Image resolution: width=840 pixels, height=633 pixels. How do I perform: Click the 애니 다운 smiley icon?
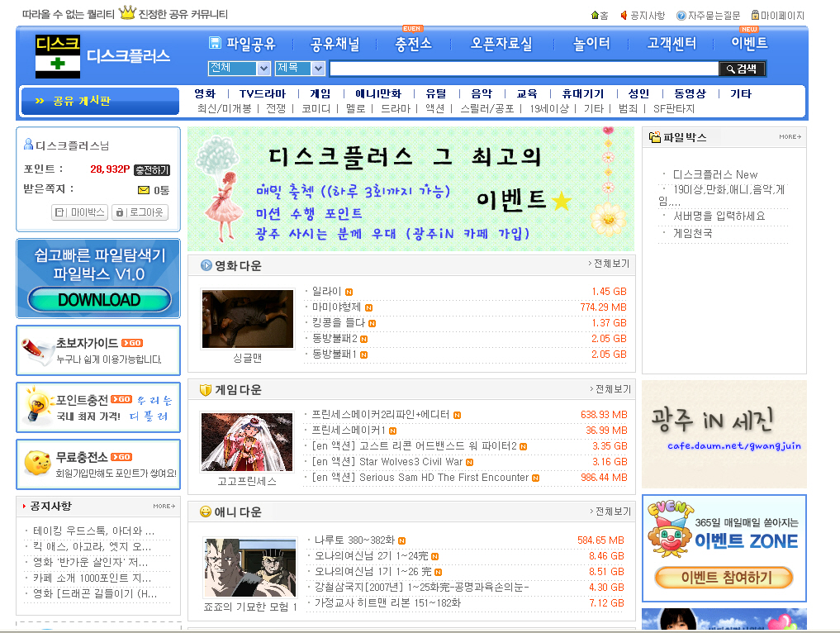click(x=205, y=512)
